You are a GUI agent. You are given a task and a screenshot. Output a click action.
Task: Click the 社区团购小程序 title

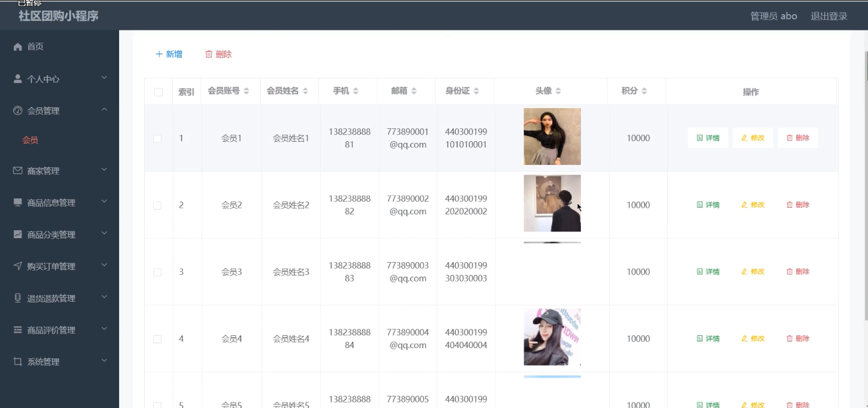point(59,16)
